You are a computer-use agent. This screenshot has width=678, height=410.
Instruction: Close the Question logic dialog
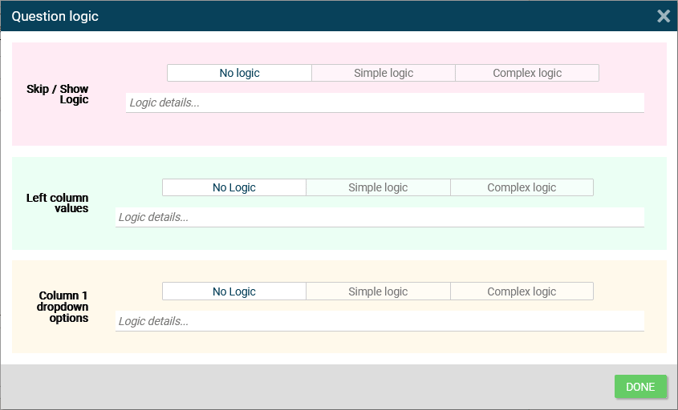[663, 16]
